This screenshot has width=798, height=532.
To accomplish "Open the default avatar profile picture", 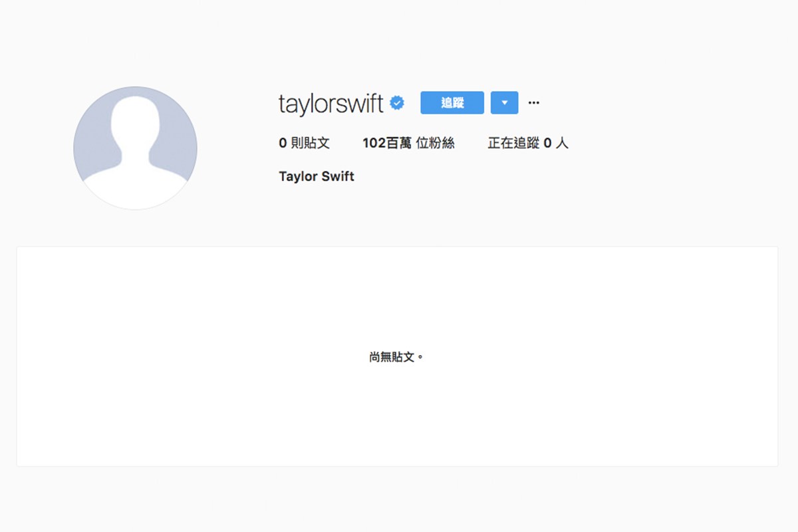I will pyautogui.click(x=135, y=148).
